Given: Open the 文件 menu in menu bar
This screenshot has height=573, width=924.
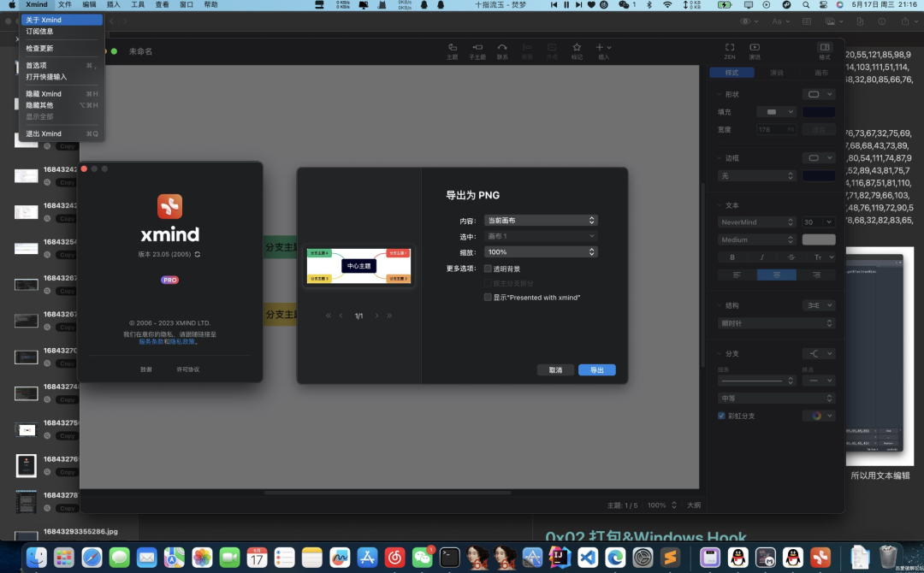Looking at the screenshot, I should pos(65,5).
